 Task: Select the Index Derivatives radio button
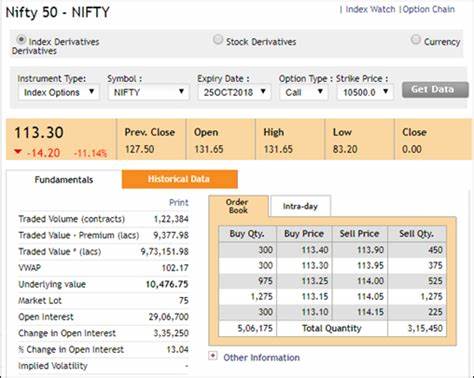pos(21,40)
